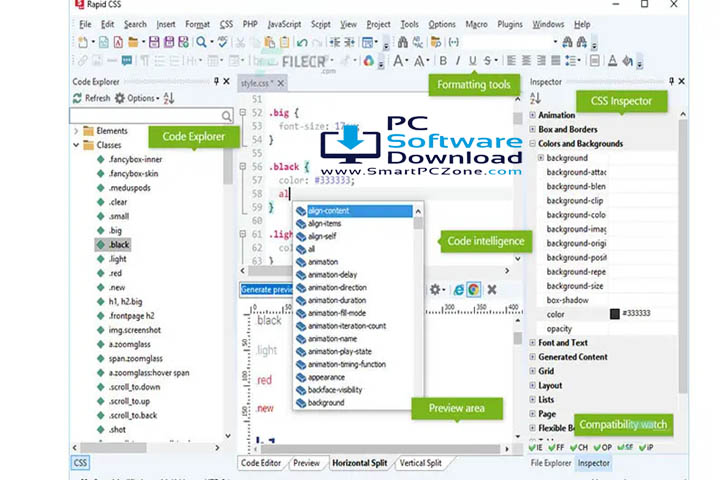Expand the Box and Borders group
Image resolution: width=720 pixels, height=480 pixels.
pos(533,129)
